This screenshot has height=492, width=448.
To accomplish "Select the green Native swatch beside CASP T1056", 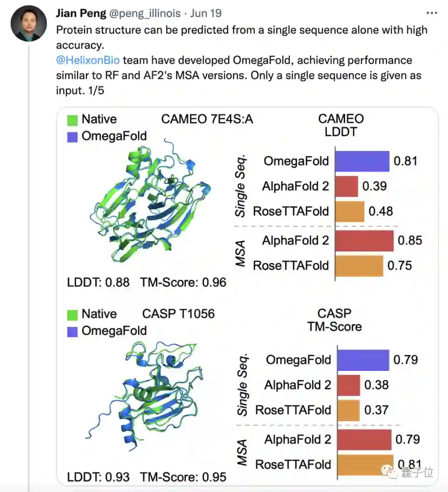I will (73, 314).
